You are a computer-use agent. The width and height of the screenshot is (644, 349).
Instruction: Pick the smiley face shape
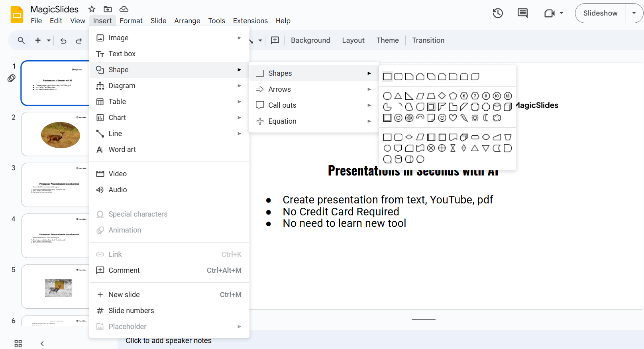click(x=442, y=118)
